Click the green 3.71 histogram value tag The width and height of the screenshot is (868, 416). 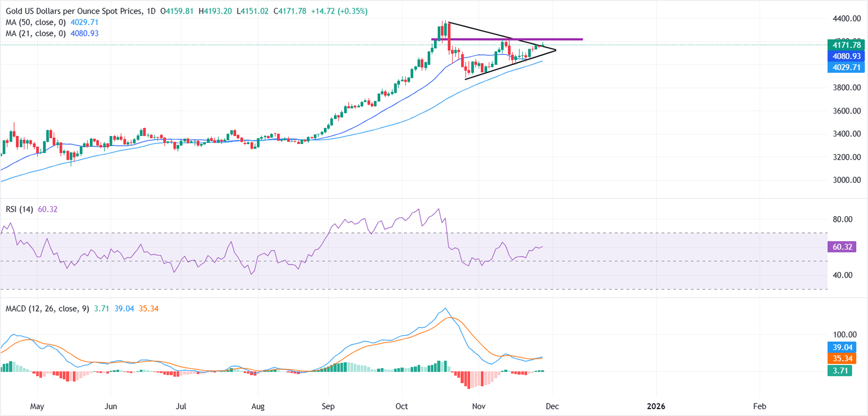841,370
